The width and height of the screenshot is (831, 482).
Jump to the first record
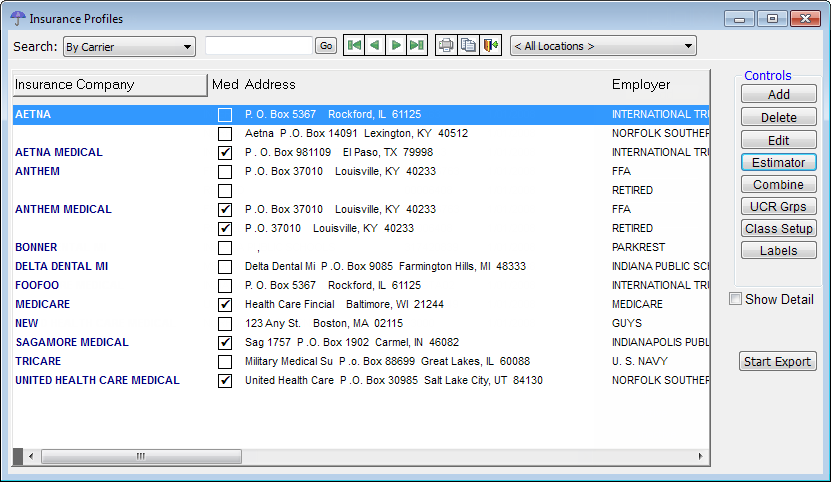(x=354, y=46)
